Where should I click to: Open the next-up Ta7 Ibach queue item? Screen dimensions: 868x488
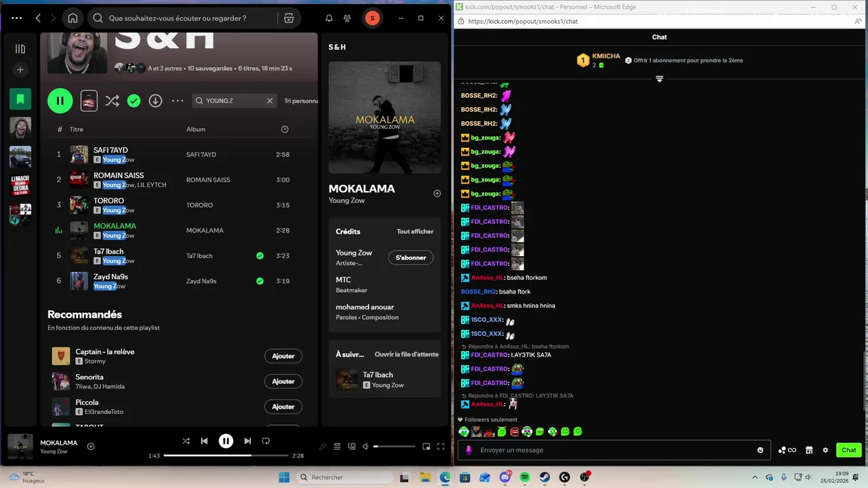(384, 380)
